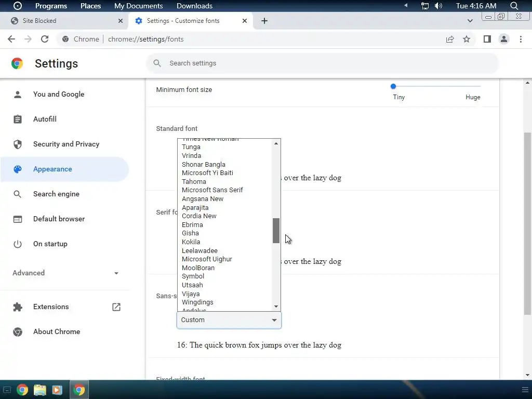Viewport: 532px width, 399px height.
Task: Select Aparajita font option
Action: [225, 208]
